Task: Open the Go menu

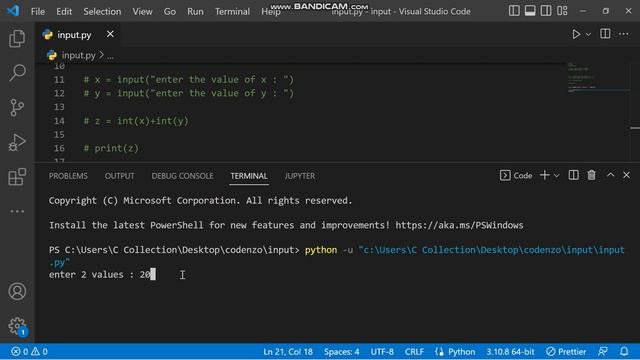Action: pyautogui.click(x=170, y=11)
